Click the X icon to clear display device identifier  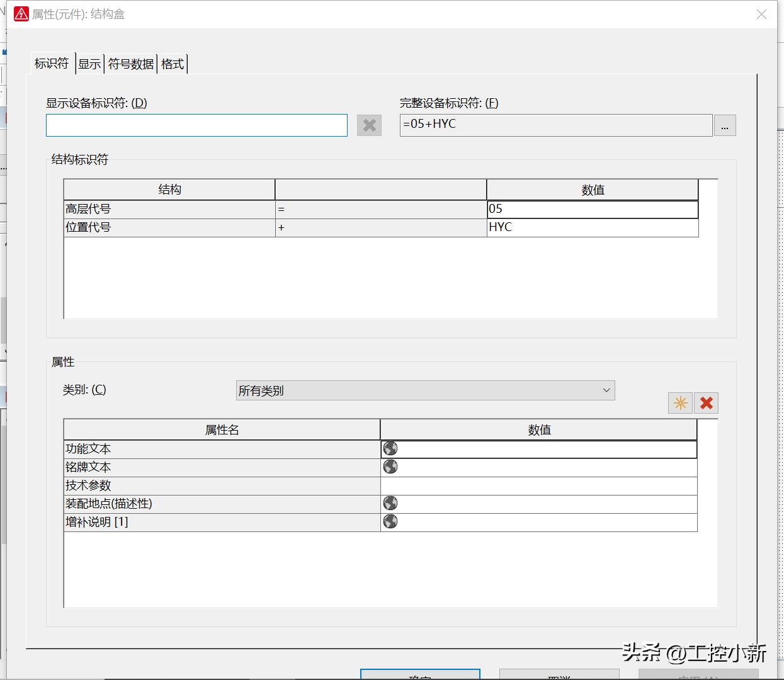pos(369,125)
